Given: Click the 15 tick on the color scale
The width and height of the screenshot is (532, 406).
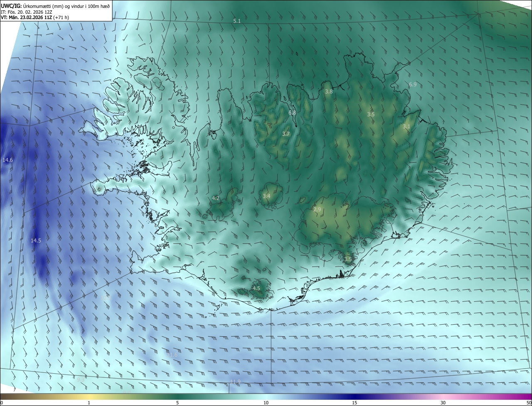Looking at the screenshot, I should 355,403.
